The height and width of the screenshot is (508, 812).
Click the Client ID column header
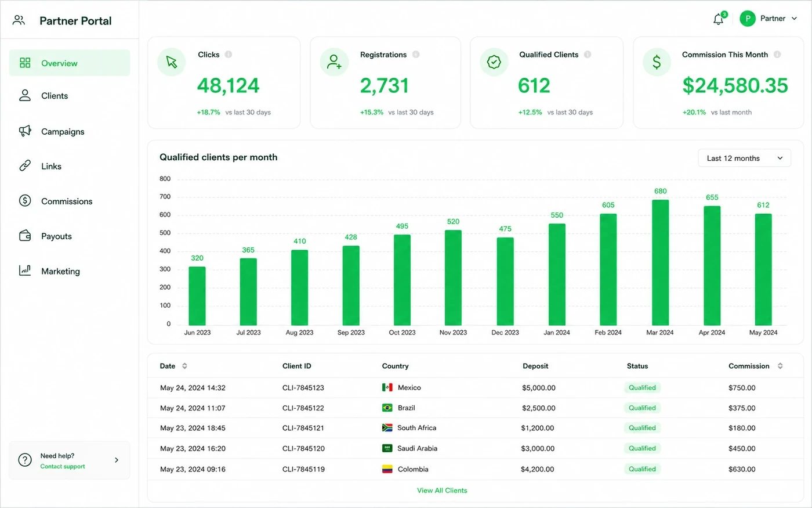click(x=296, y=366)
